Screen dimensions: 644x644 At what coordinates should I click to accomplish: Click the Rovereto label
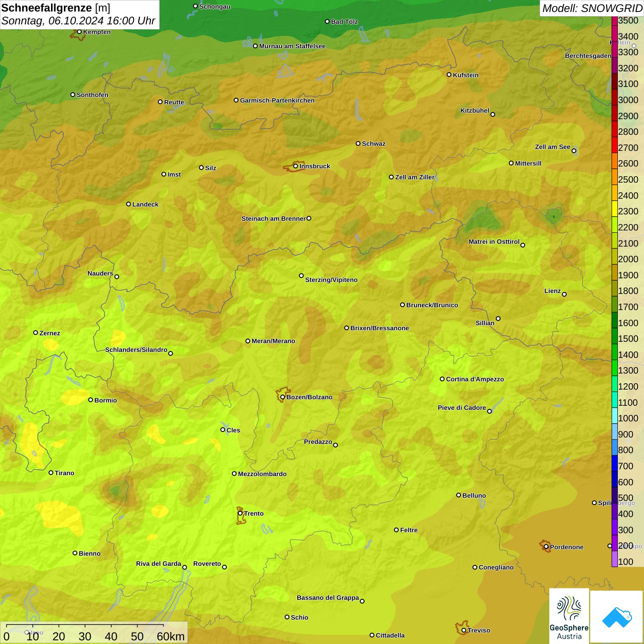point(207,563)
